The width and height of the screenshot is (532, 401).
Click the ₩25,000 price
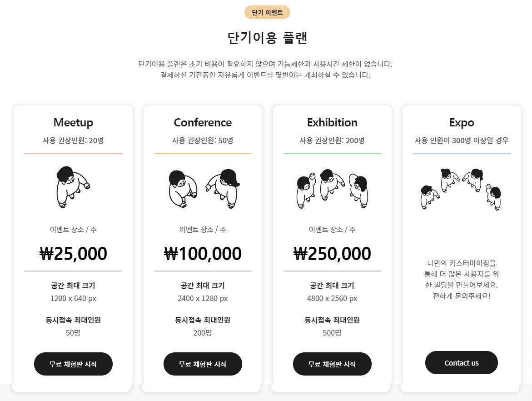[73, 254]
